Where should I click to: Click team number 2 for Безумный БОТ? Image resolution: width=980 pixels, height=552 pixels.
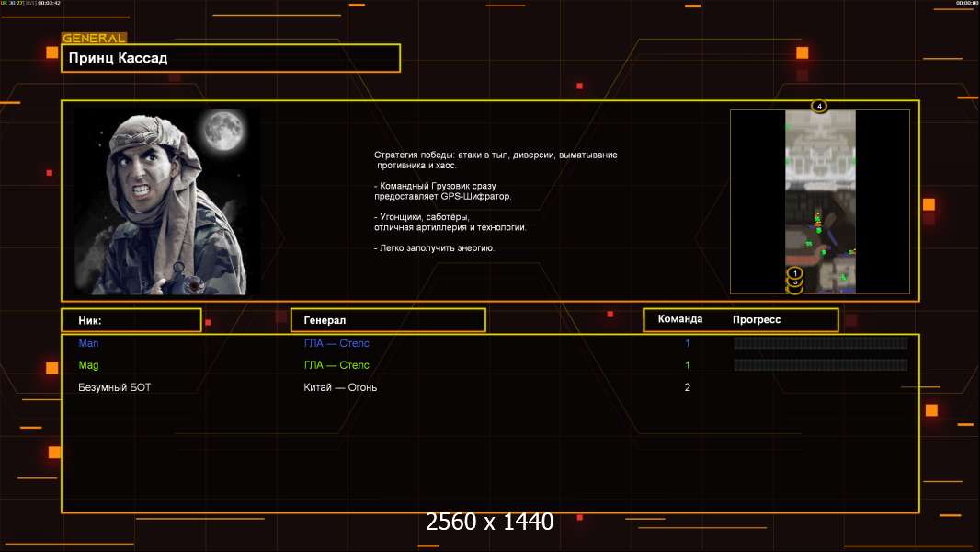(x=687, y=387)
